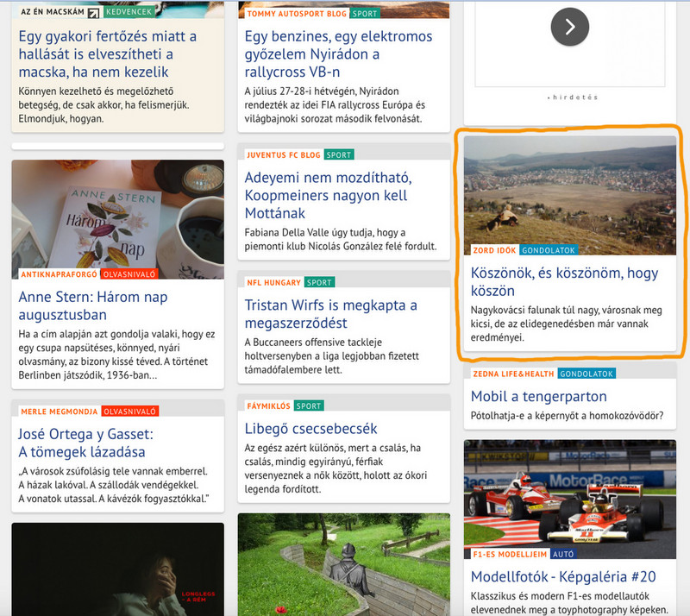Click the 'Klasszikus és modern F1-es' summary text
The width and height of the screenshot is (690, 616).
point(569,603)
